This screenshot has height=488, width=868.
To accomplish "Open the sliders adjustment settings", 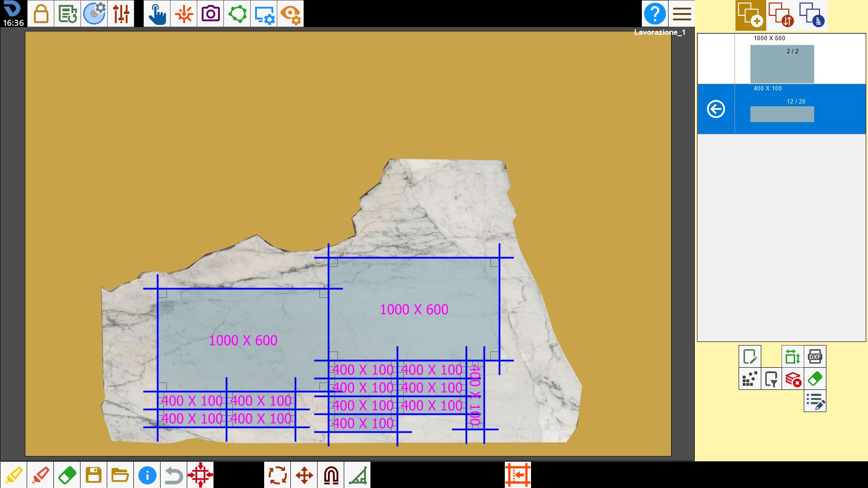I will click(x=121, y=14).
